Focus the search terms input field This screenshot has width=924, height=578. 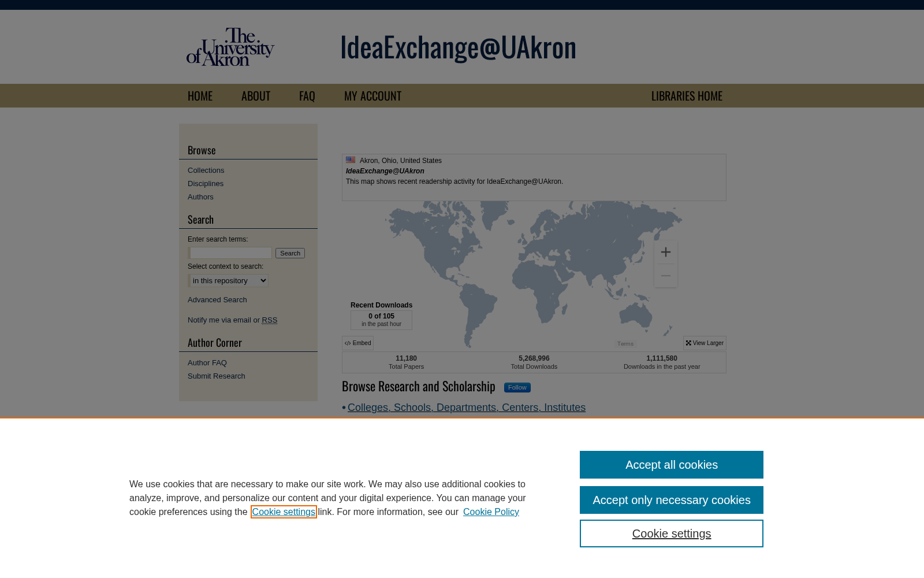pyautogui.click(x=230, y=253)
